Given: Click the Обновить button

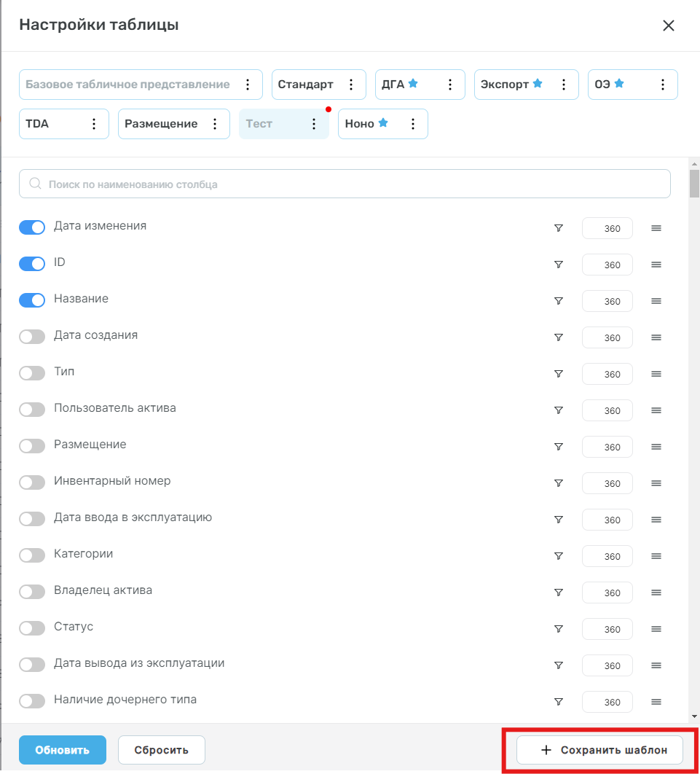Looking at the screenshot, I should click(63, 750).
